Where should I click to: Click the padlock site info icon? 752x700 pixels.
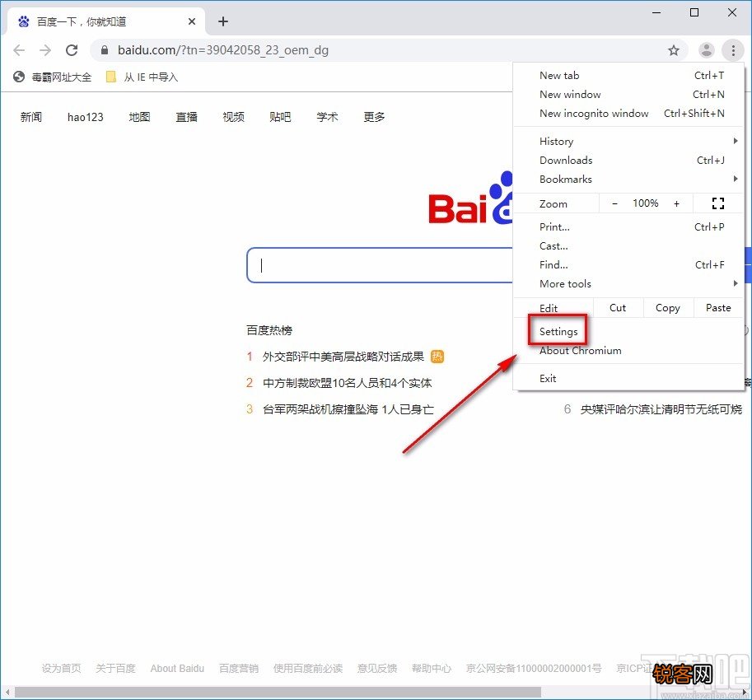(105, 50)
